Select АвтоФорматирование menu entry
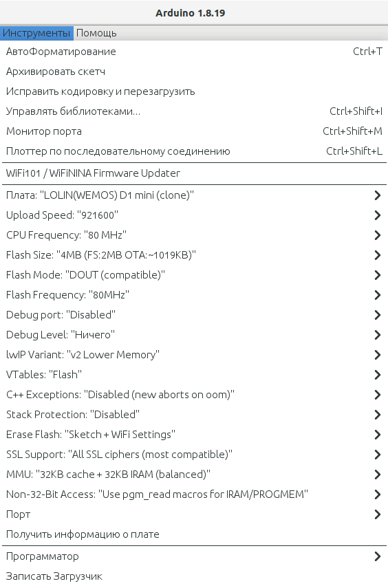 pos(194,52)
